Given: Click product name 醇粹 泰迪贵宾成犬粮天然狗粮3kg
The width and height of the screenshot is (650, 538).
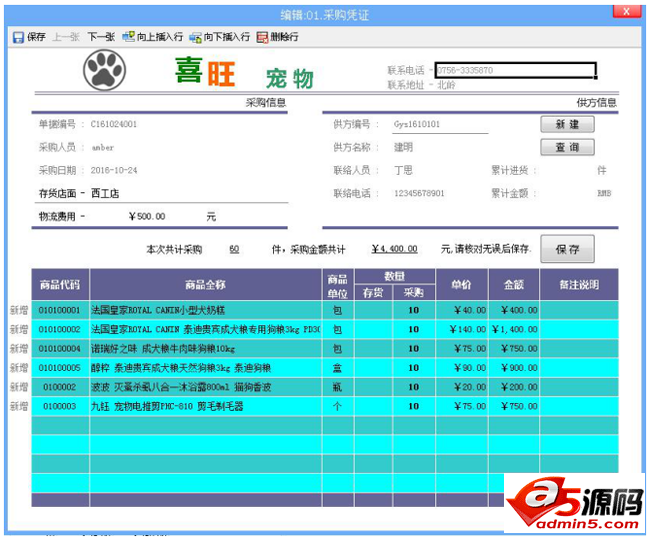Looking at the screenshot, I should point(181,368).
